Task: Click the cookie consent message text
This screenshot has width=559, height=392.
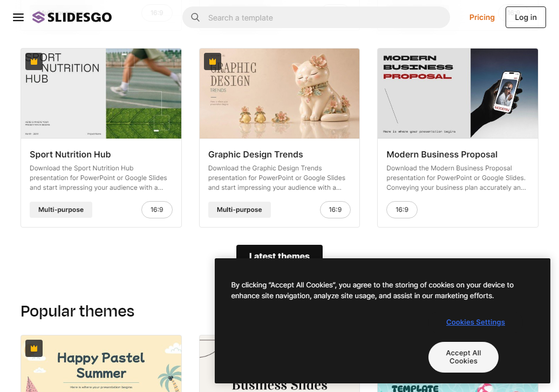Action: click(372, 291)
